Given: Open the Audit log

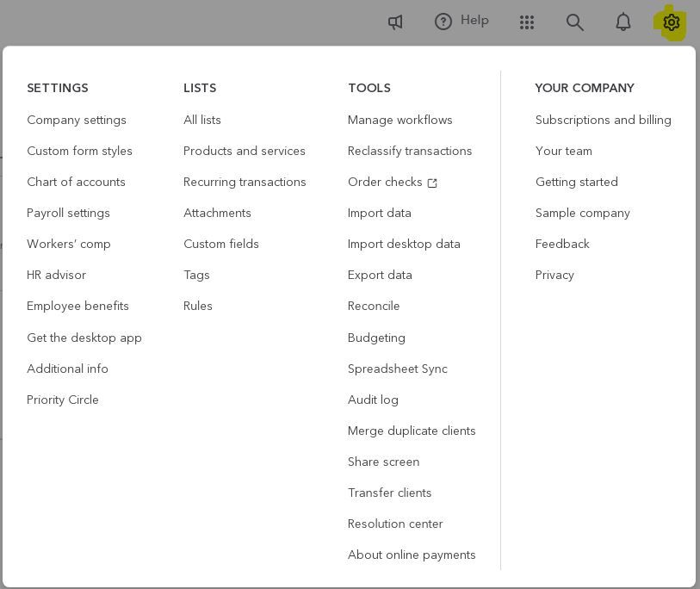Looking at the screenshot, I should pos(373,400).
